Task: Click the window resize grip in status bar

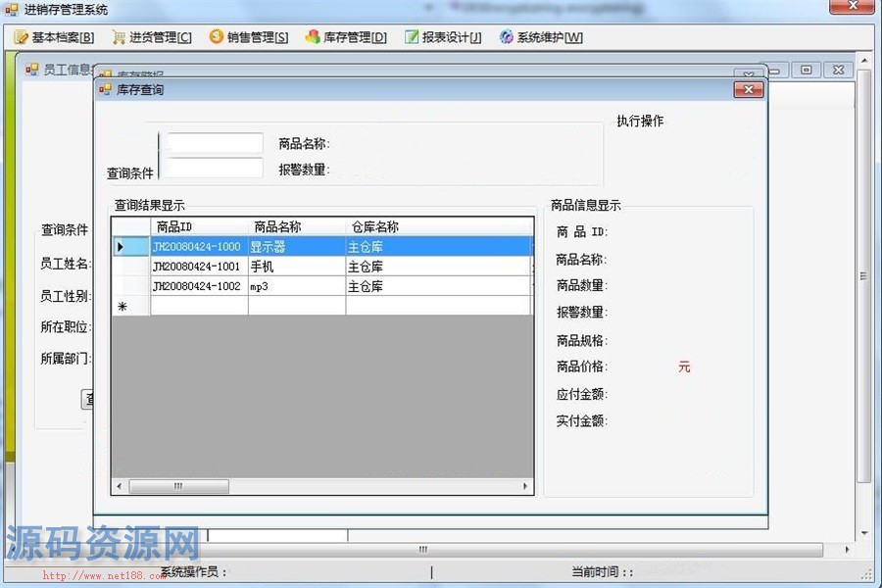Action: coord(867,574)
